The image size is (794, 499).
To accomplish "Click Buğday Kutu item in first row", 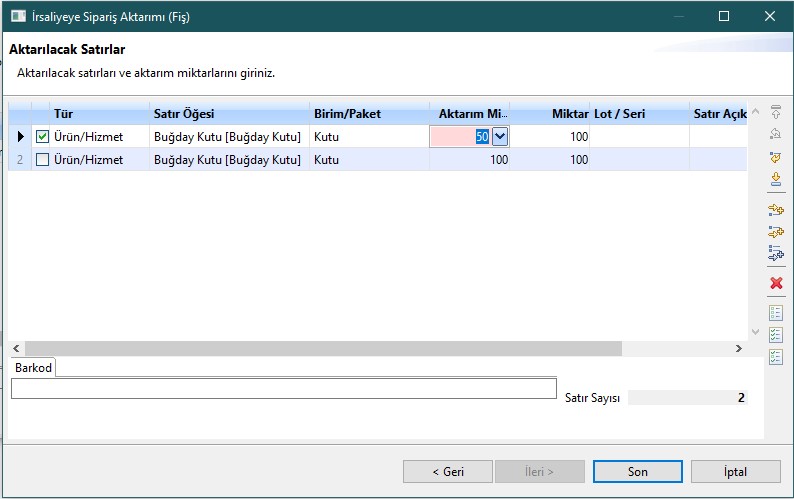I will click(227, 137).
